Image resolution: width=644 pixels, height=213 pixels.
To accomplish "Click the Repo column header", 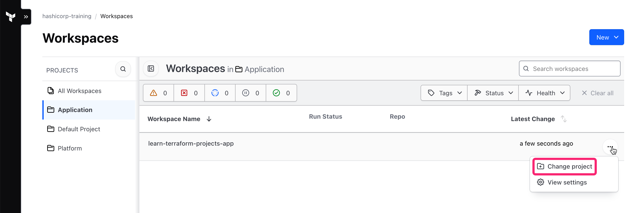I will pyautogui.click(x=397, y=116).
